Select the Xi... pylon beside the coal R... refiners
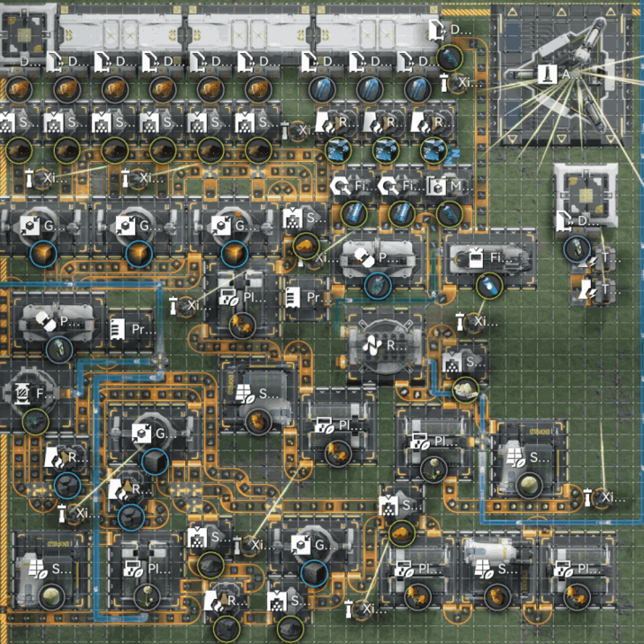This screenshot has height=644, width=644. pos(76,513)
